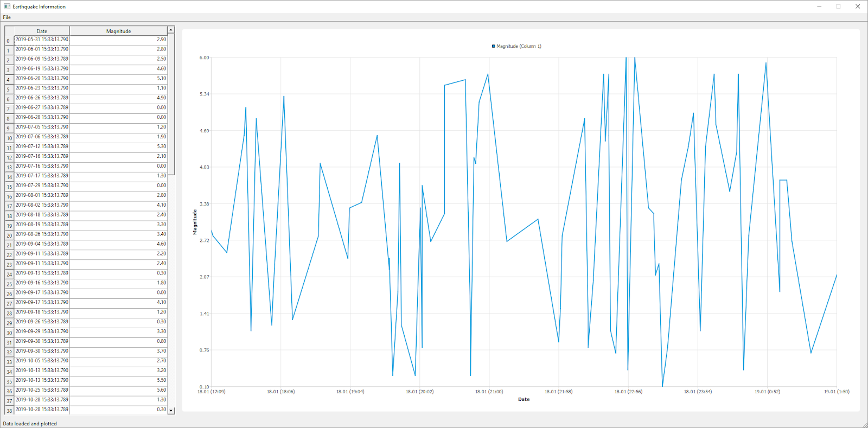Viewport: 868px width, 428px height.
Task: Click the table scrollbar down arrow
Action: [x=171, y=411]
